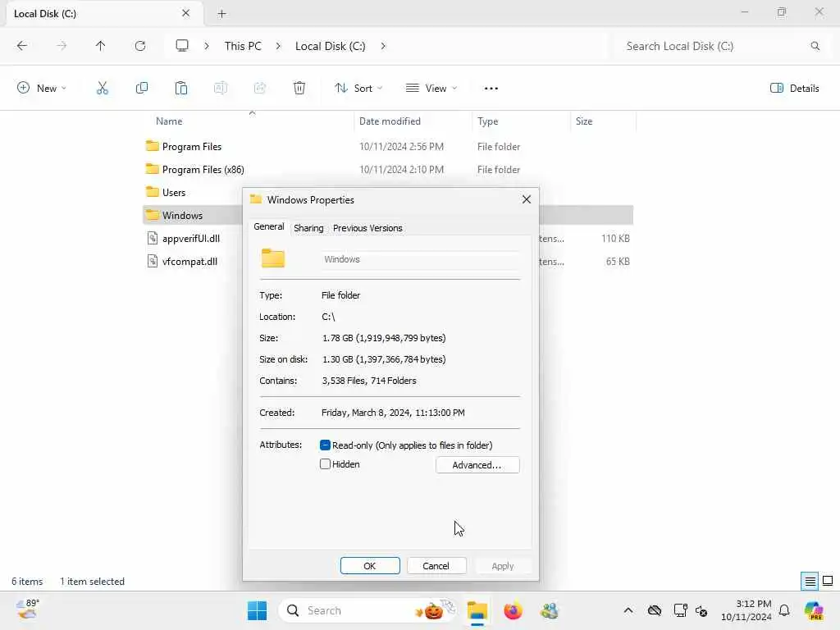The image size is (840, 630).
Task: Click the PC monitor icon in the address bar
Action: tap(182, 46)
